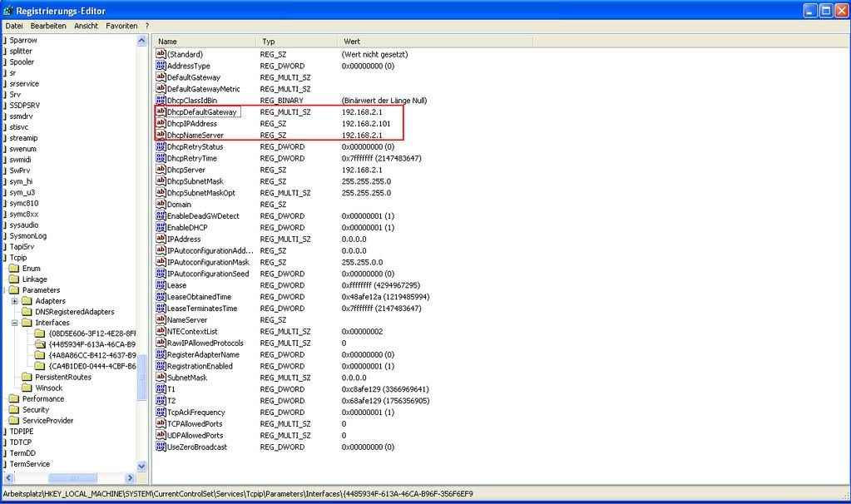Select the {4A8A86CC-B412-4637 interface key
The image size is (851, 504).
pos(92,355)
